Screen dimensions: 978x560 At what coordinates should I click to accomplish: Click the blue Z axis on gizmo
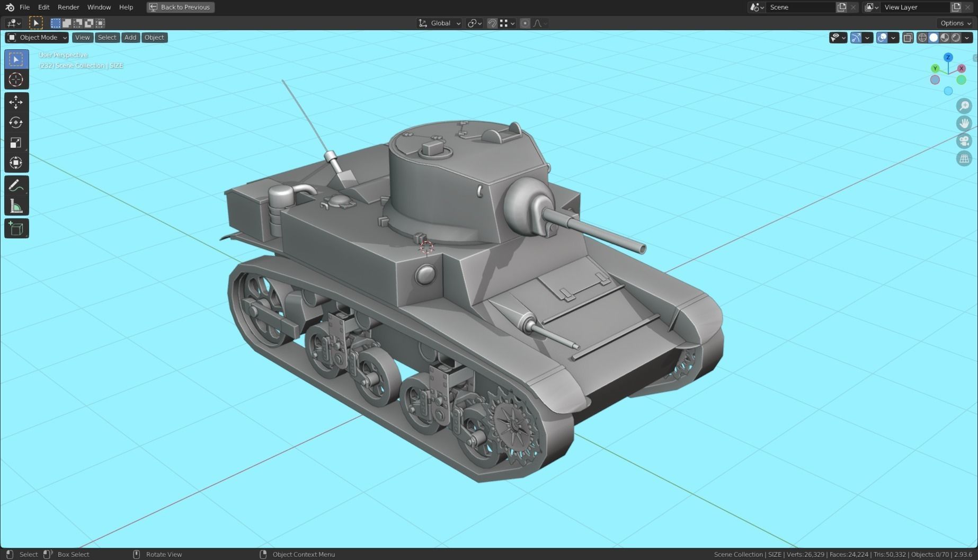pyautogui.click(x=948, y=57)
